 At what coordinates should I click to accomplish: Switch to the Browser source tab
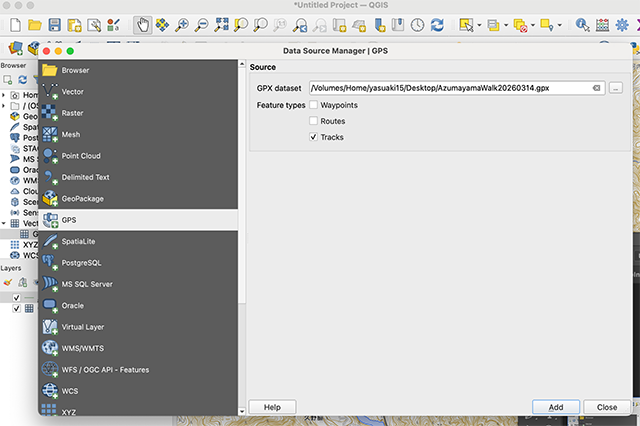138,70
